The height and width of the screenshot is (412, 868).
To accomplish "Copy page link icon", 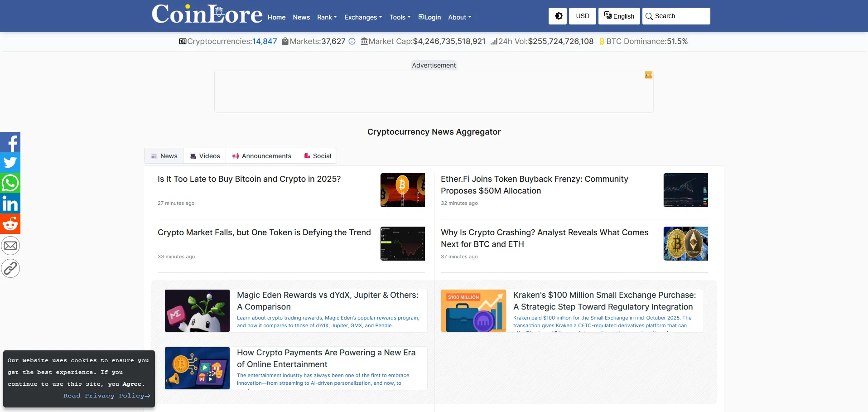I will (x=10, y=268).
